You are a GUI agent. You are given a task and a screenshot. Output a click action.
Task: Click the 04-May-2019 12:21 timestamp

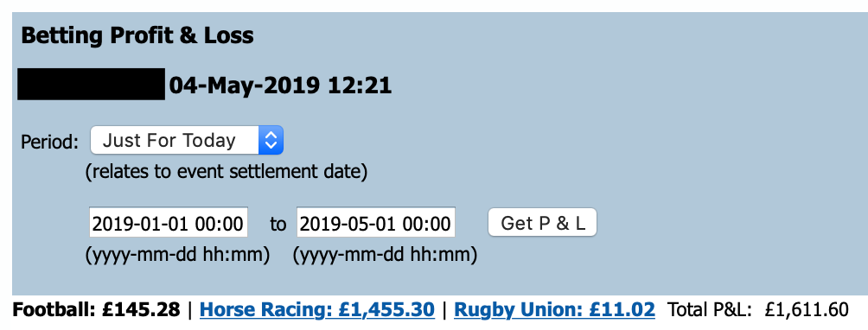pos(280,86)
